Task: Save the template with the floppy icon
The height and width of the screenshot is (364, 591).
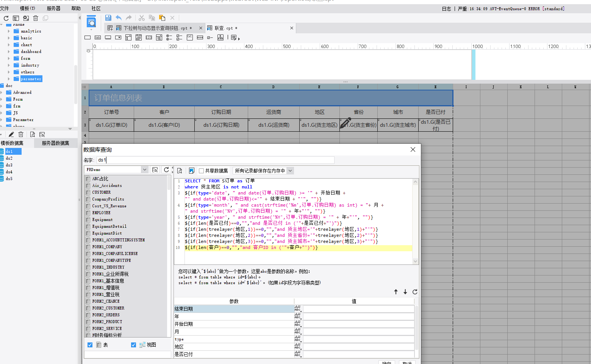Action: (x=108, y=18)
